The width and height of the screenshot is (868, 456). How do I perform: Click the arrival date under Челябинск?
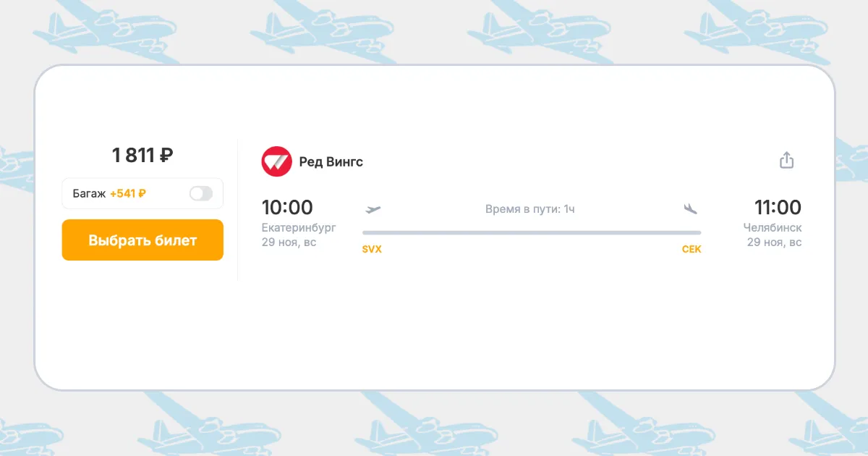(x=775, y=242)
